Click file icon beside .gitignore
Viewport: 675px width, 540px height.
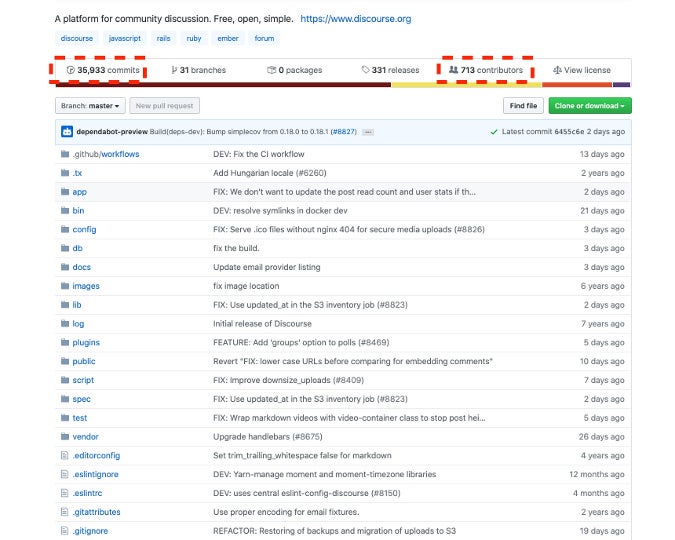(65, 531)
